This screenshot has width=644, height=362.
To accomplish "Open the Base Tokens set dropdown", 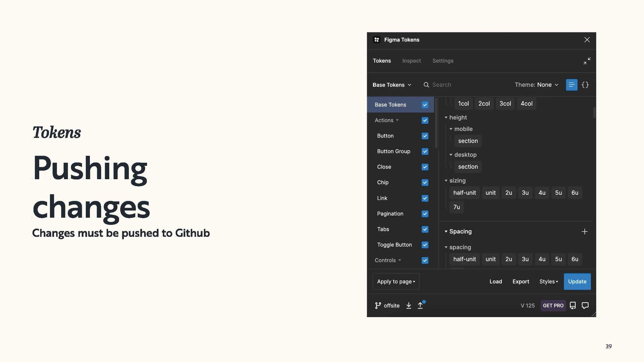I will [392, 85].
